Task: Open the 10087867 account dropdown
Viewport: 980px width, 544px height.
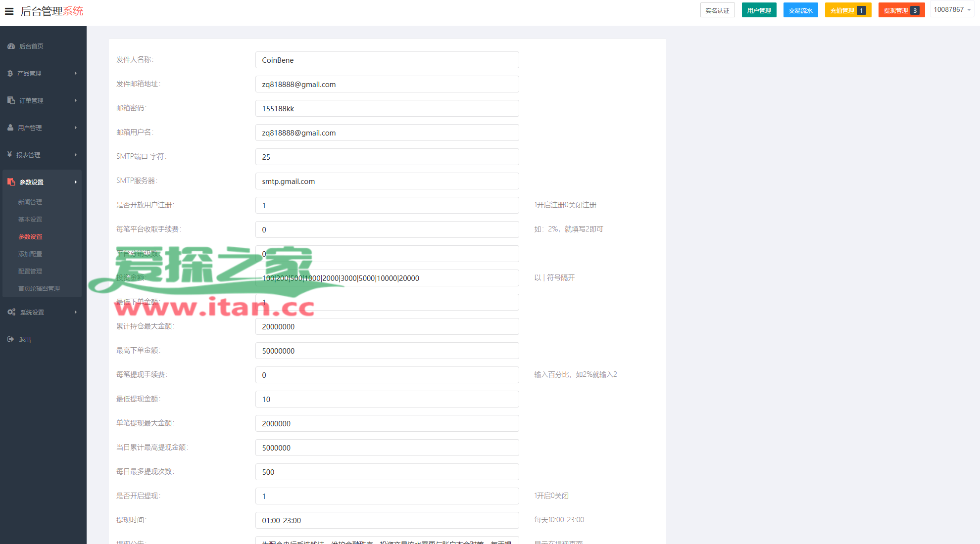Action: [952, 10]
